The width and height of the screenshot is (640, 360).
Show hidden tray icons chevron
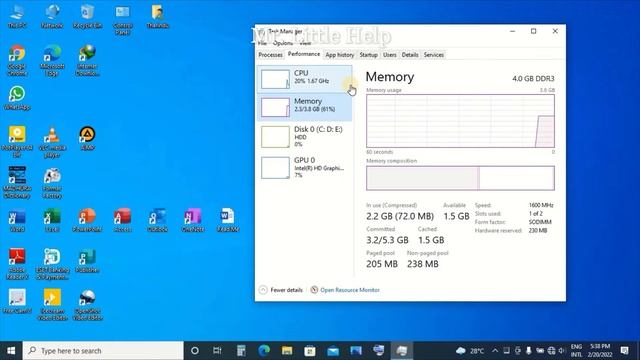(x=495, y=351)
